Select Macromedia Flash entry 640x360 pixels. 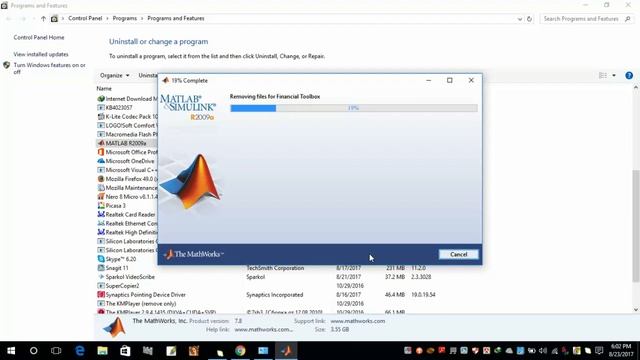(127, 134)
